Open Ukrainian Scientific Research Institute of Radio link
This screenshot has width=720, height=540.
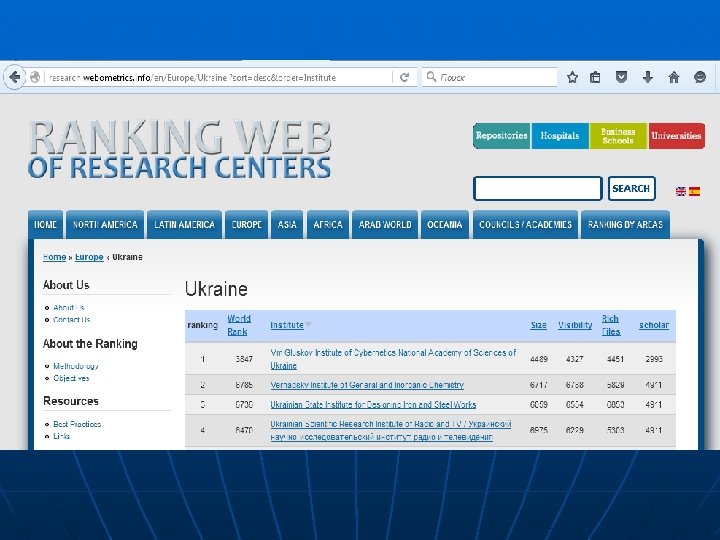pyautogui.click(x=391, y=431)
